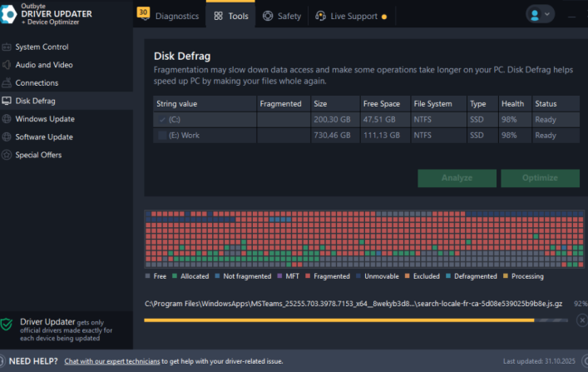Open the Safety tab
Screen dimensions: 588x372
click(x=283, y=16)
